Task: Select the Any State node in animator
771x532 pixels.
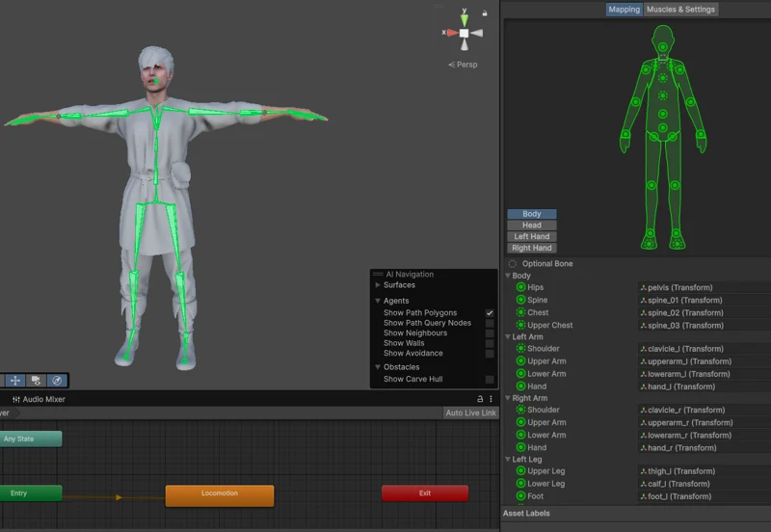Action: tap(31, 439)
